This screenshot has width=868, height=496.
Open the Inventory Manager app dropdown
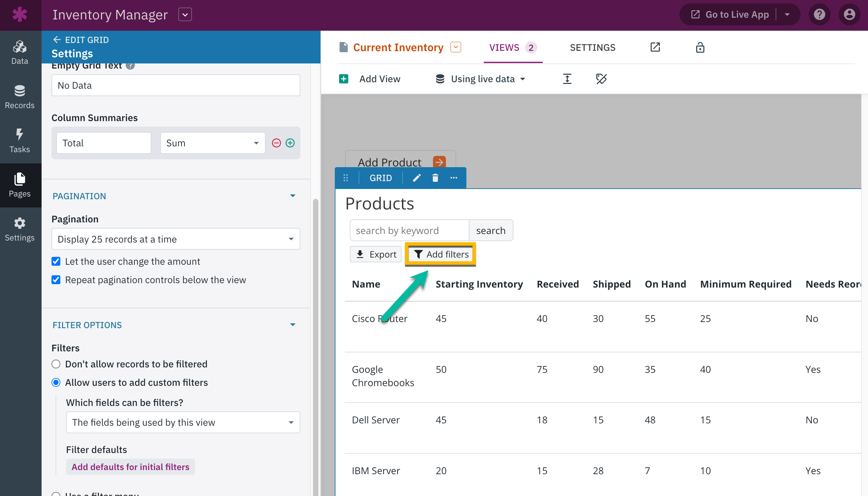click(185, 15)
